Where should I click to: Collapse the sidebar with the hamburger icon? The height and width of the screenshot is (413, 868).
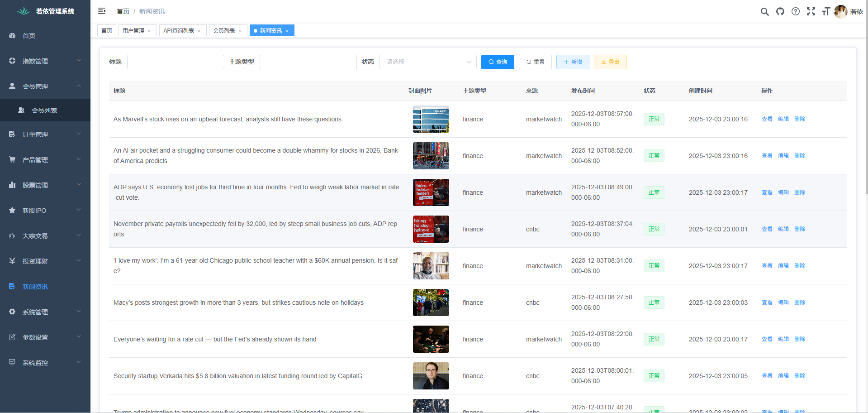(x=102, y=11)
